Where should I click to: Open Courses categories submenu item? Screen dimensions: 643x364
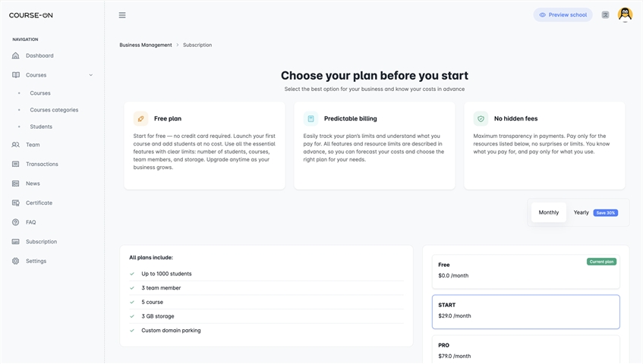(x=54, y=110)
